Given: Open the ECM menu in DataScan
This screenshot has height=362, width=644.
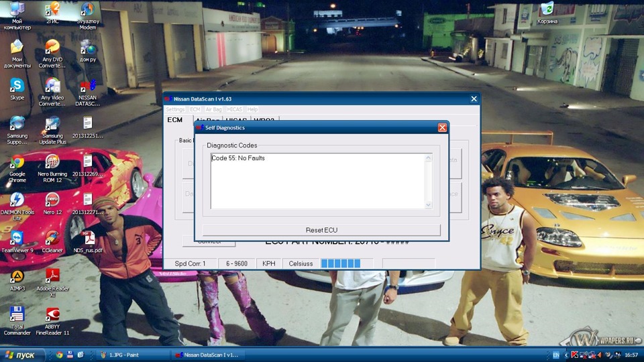Looking at the screenshot, I should (195, 109).
